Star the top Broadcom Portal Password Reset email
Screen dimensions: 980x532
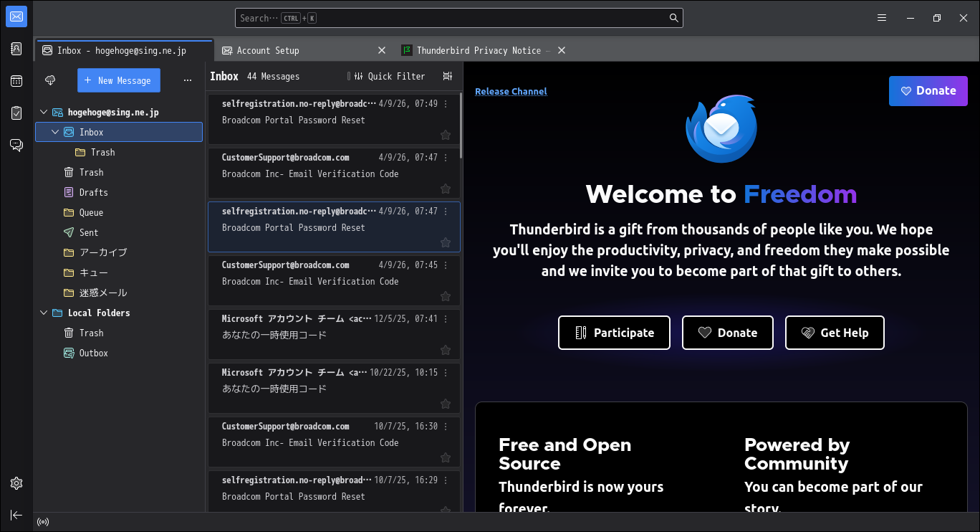tap(445, 135)
